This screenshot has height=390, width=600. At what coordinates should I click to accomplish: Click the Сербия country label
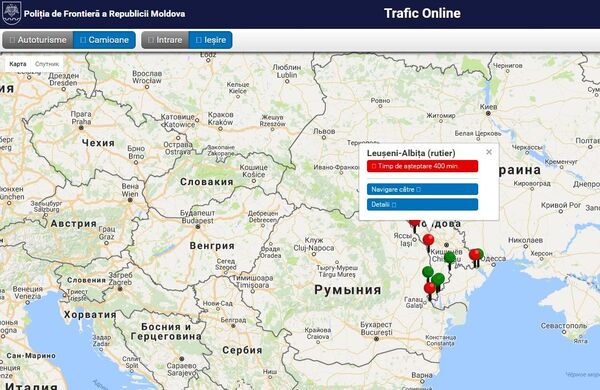point(242,350)
